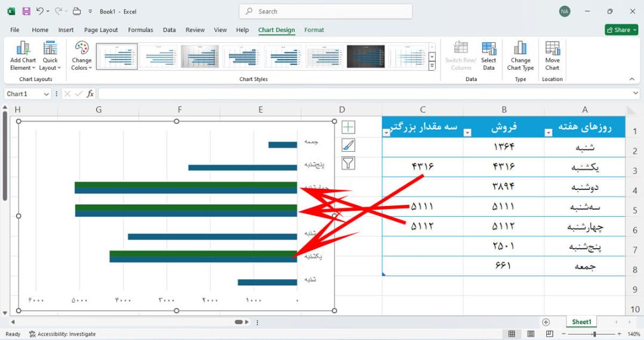Open Select Data dialog
The image size is (644, 340).
(x=488, y=56)
